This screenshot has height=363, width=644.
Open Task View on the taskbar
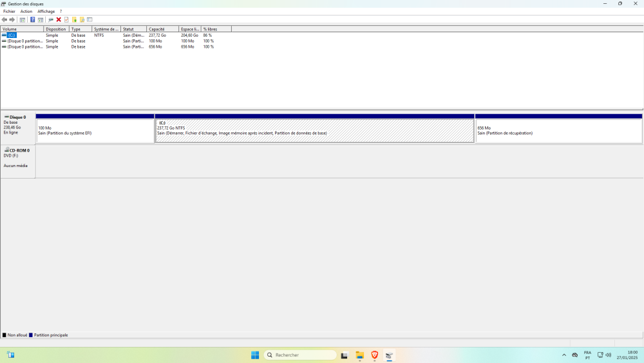point(344,355)
